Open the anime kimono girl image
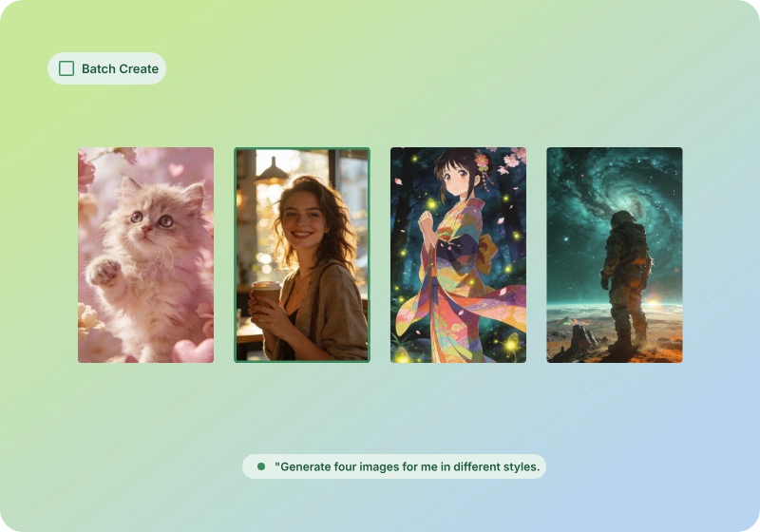 pyautogui.click(x=458, y=255)
